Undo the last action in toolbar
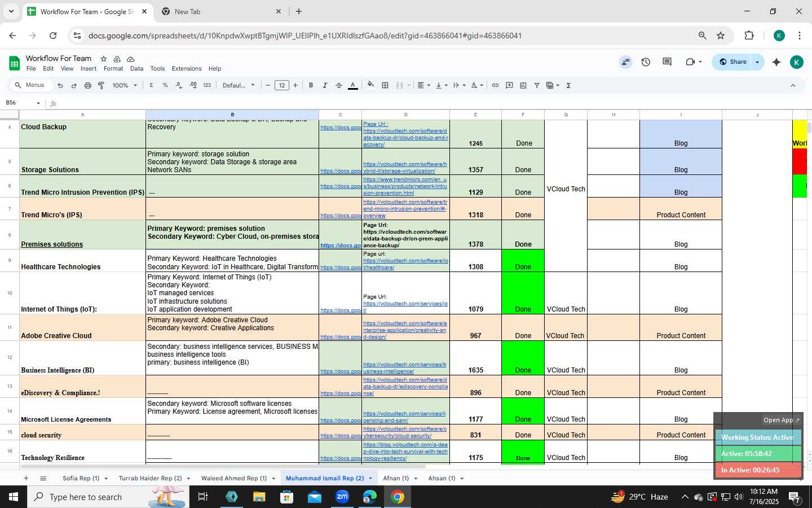Screen dimensions: 812x508 click(60, 85)
